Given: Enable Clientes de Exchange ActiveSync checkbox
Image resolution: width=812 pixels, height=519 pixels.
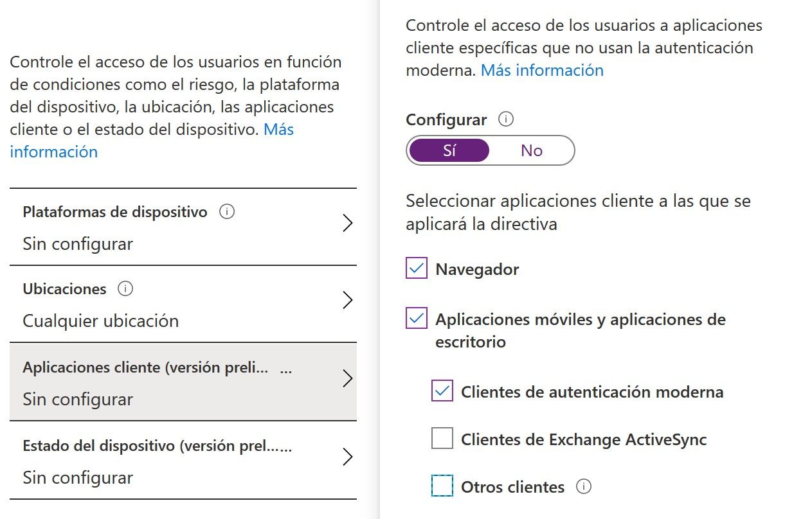Looking at the screenshot, I should [442, 439].
